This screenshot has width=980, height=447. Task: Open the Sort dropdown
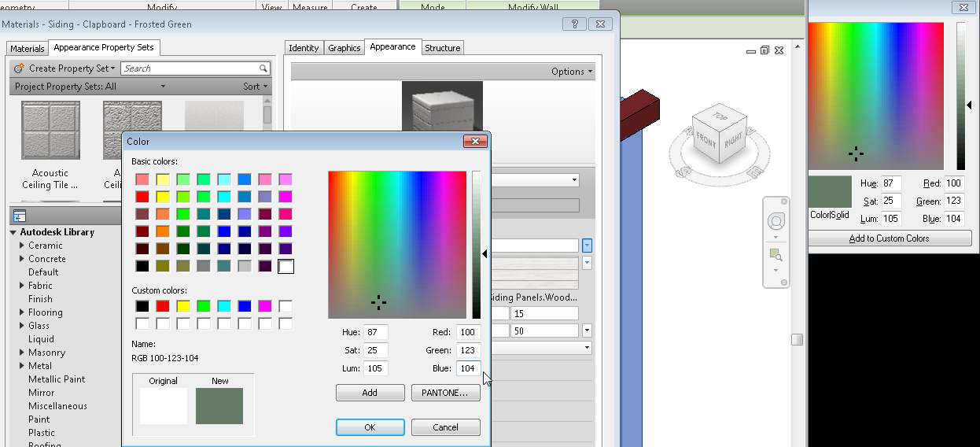[x=266, y=87]
